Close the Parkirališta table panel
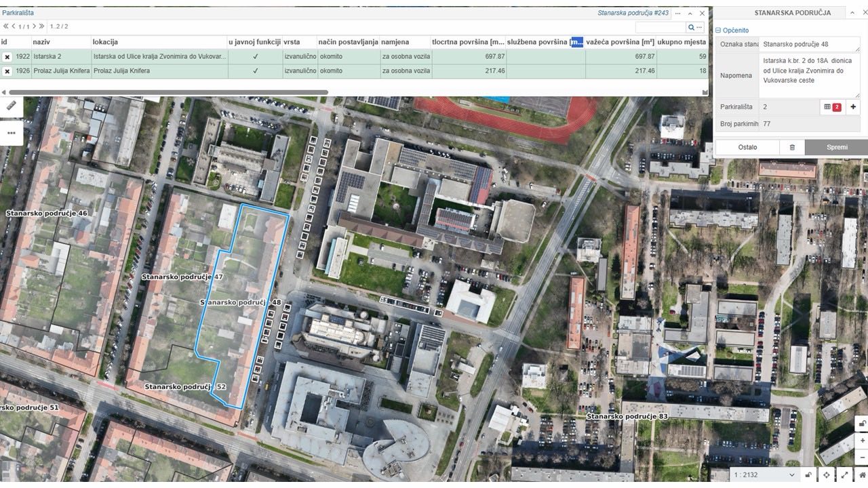 tap(703, 13)
